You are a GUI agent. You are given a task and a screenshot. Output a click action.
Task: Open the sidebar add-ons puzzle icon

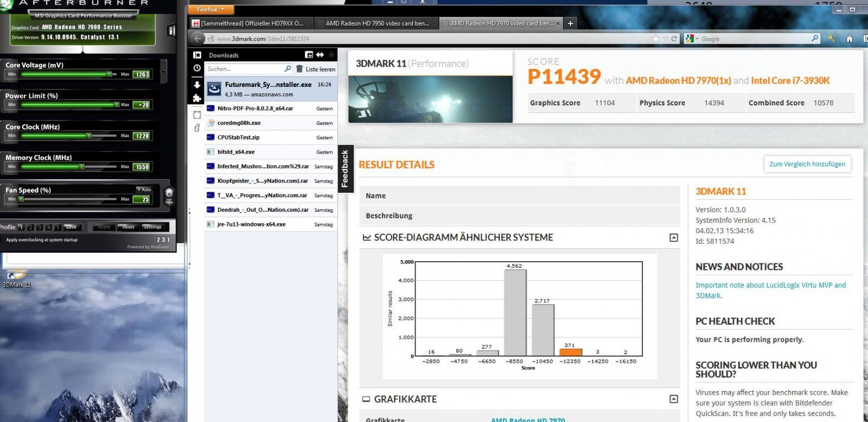coord(197,98)
